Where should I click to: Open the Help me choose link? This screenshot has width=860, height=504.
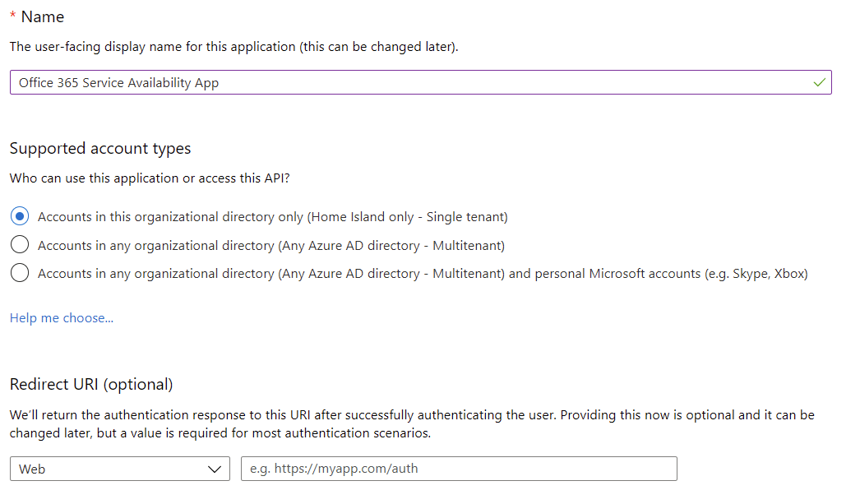[62, 318]
